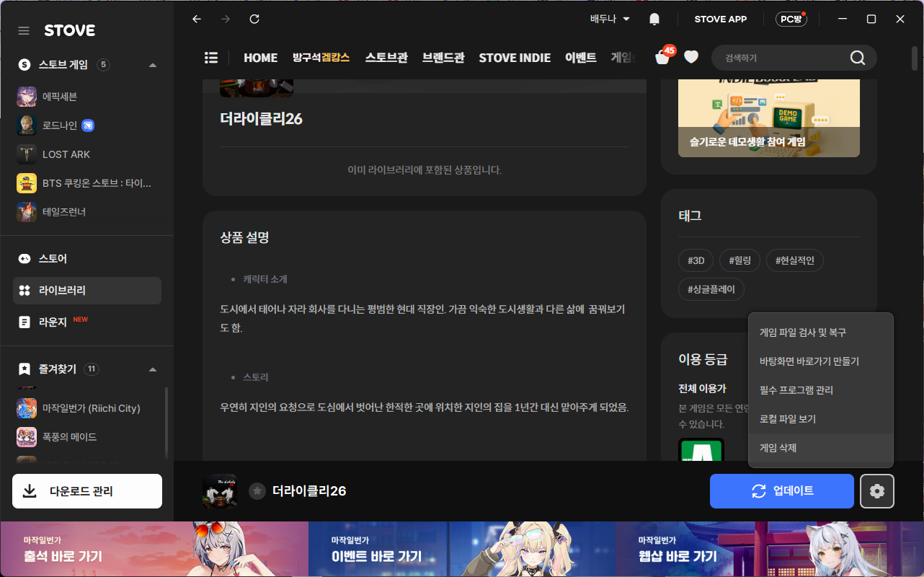
Task: Click the #3D tag
Action: (696, 260)
